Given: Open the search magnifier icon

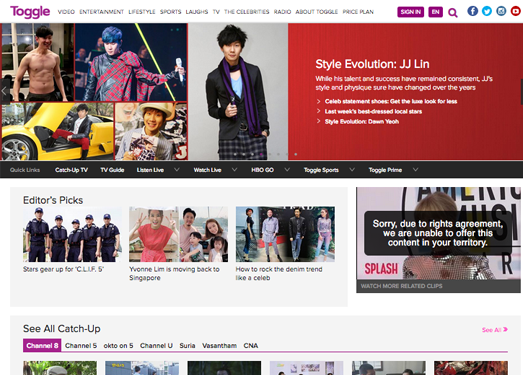Looking at the screenshot, I should 453,13.
